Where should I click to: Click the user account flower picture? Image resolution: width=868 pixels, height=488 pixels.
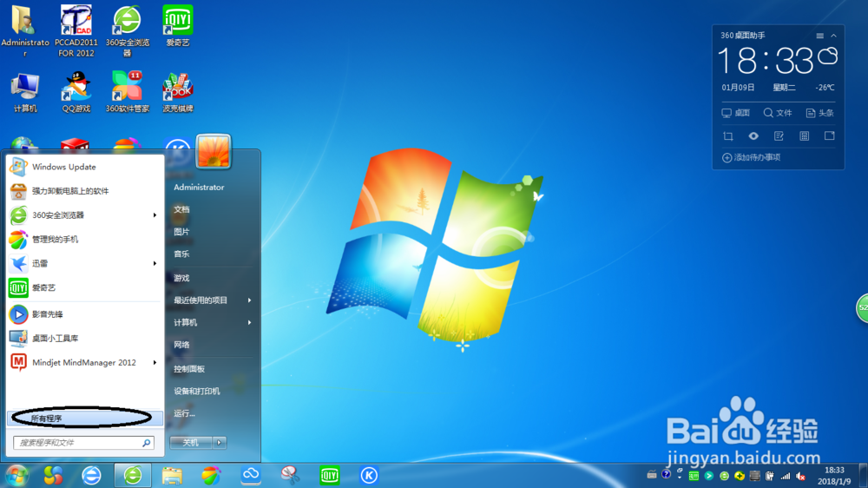pos(214,151)
